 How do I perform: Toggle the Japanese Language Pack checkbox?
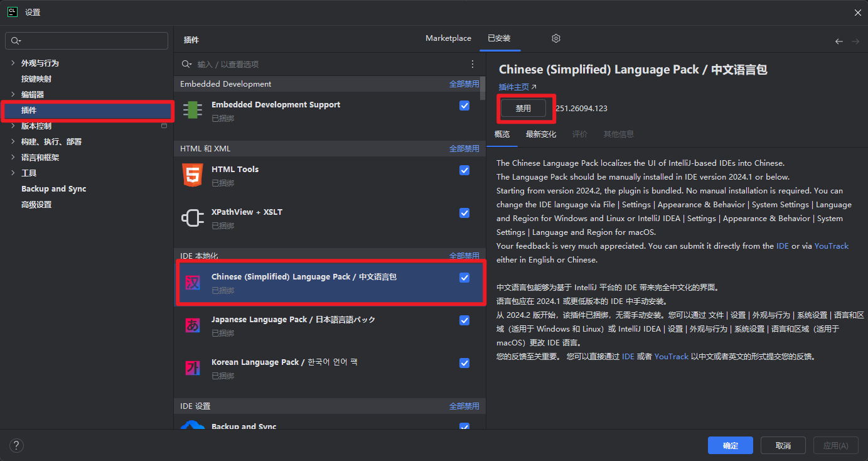point(464,320)
